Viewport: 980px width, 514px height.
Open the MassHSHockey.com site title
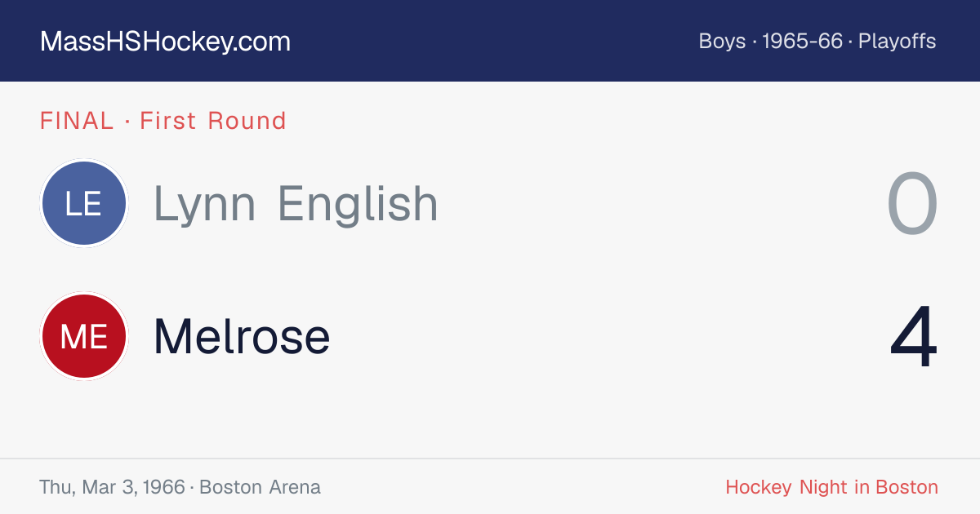pos(165,42)
